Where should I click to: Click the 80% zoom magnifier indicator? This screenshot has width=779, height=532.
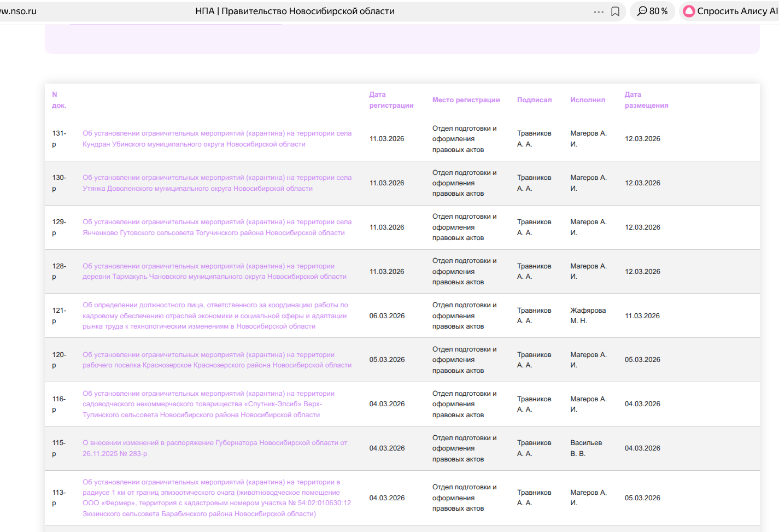coord(652,11)
